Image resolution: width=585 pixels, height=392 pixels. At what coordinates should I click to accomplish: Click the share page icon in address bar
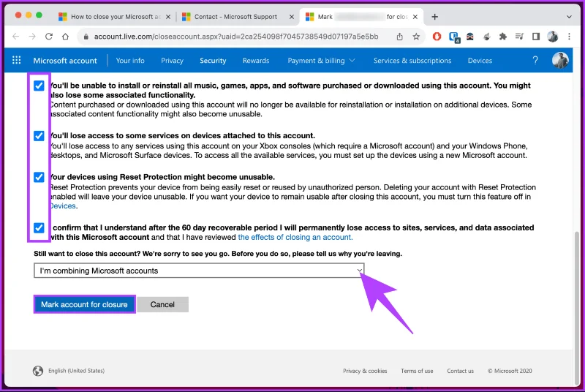(x=399, y=37)
